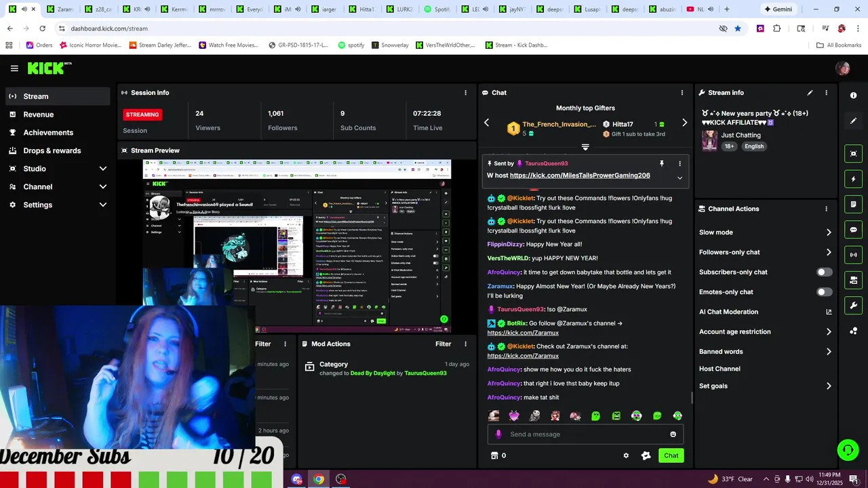The image size is (868, 488).
Task: Edit stream info with pencil icon
Action: pyautogui.click(x=810, y=93)
